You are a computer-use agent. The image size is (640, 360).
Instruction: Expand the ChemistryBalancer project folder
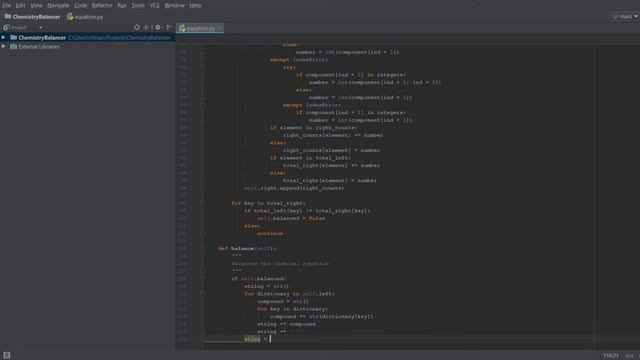4,38
